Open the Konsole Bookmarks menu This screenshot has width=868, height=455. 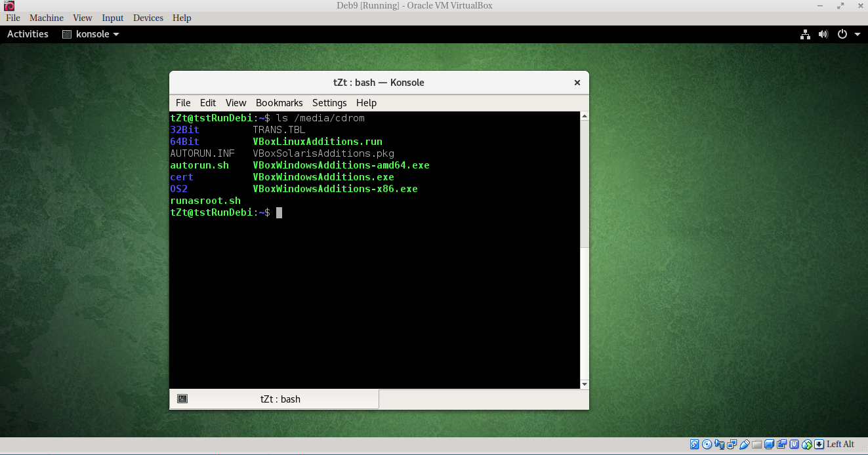pos(279,103)
